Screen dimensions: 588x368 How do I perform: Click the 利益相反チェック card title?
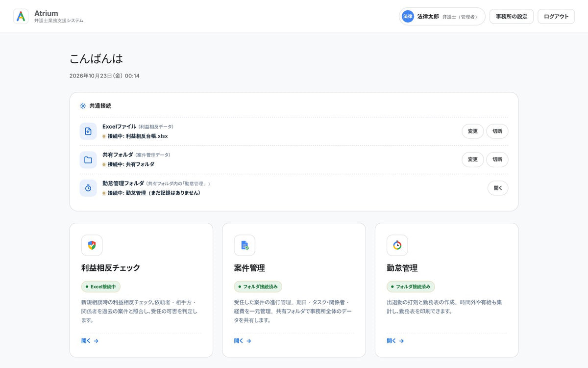(x=111, y=268)
